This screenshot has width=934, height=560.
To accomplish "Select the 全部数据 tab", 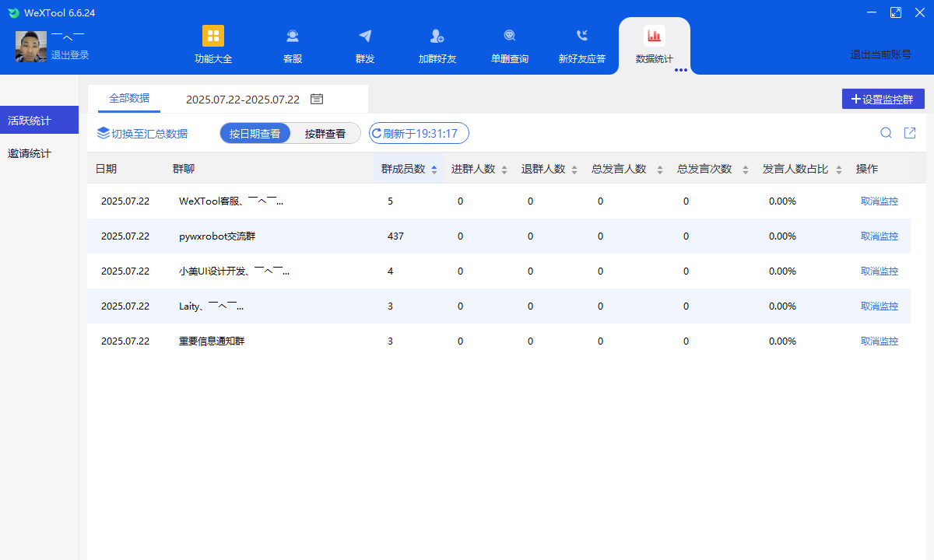I will (x=129, y=99).
